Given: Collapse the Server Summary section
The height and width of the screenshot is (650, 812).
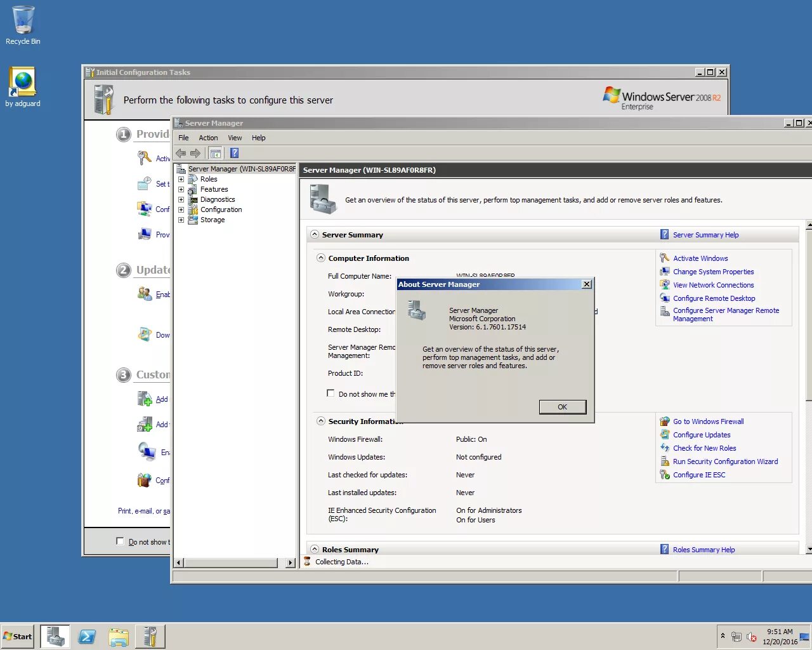Looking at the screenshot, I should pyautogui.click(x=315, y=234).
